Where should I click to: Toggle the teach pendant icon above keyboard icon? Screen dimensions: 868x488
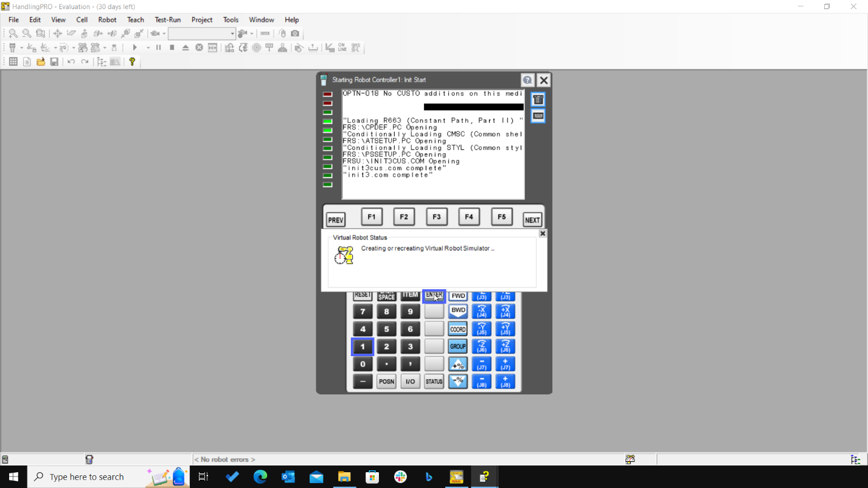pyautogui.click(x=538, y=100)
